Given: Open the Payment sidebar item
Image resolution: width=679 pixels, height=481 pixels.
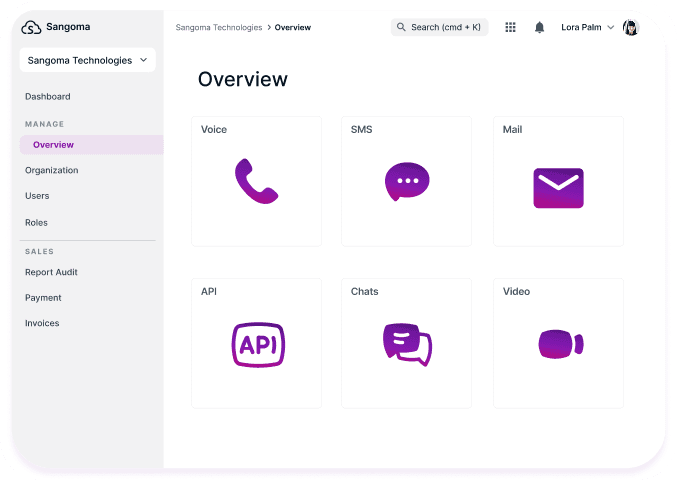Looking at the screenshot, I should 43,298.
